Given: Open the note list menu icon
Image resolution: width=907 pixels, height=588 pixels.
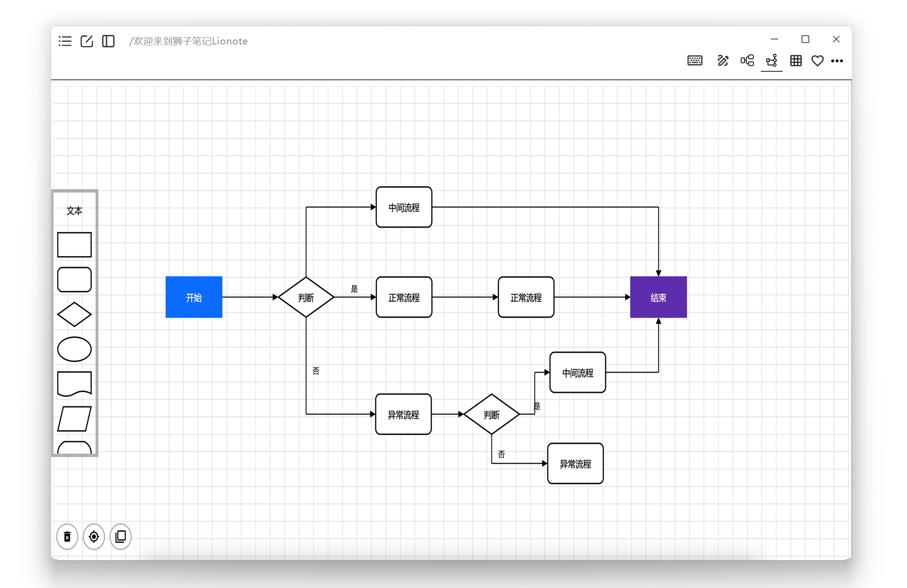Looking at the screenshot, I should (x=65, y=41).
